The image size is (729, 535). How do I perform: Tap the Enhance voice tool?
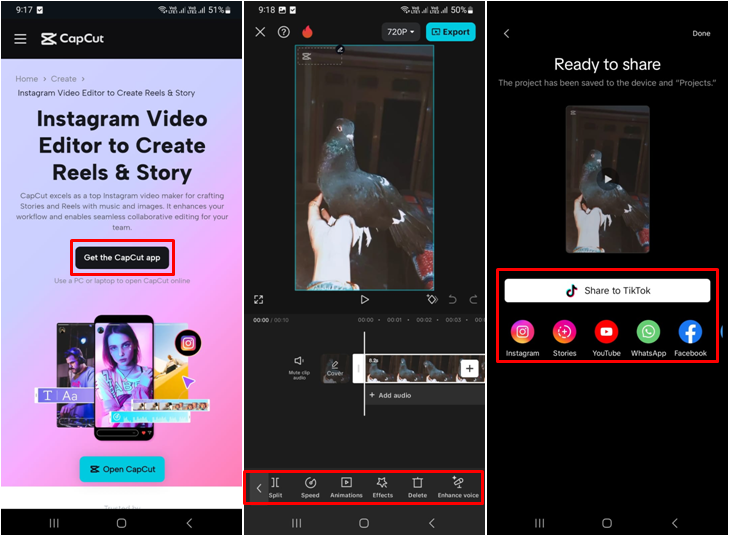[x=458, y=487]
